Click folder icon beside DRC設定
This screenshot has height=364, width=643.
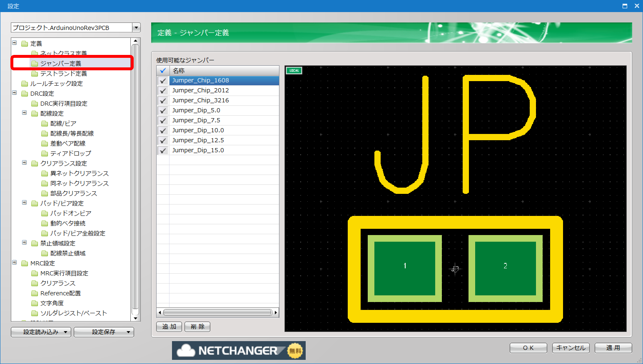tap(25, 94)
